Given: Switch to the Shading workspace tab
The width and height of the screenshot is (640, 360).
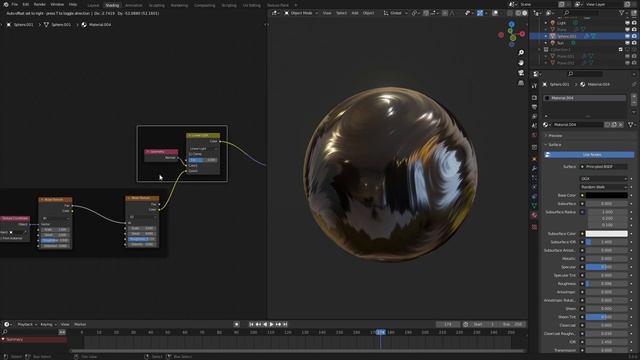Looking at the screenshot, I should click(x=112, y=5).
